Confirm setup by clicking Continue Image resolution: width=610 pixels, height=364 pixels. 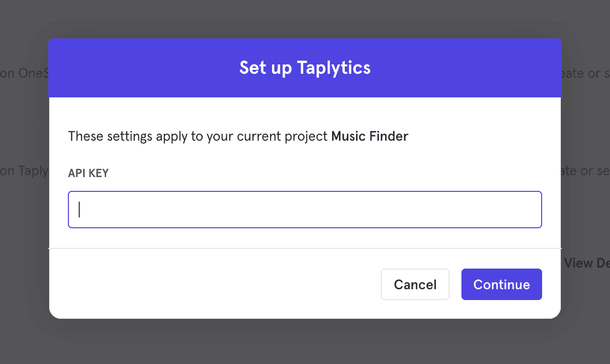pyautogui.click(x=501, y=284)
